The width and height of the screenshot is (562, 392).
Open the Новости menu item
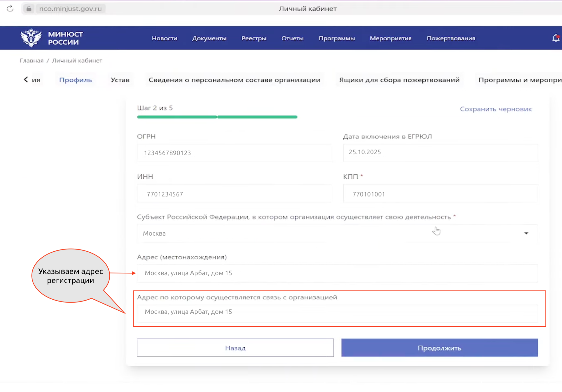point(164,38)
